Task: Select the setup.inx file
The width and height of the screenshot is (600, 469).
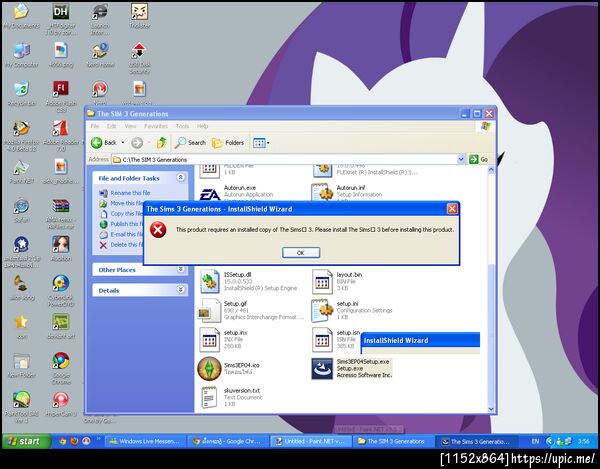Action: 223,340
